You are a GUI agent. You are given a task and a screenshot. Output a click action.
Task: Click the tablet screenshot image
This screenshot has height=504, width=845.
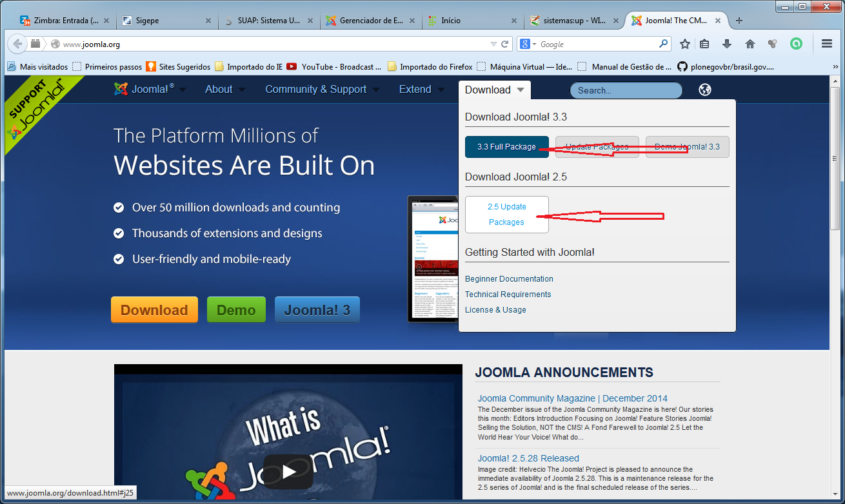click(x=432, y=258)
